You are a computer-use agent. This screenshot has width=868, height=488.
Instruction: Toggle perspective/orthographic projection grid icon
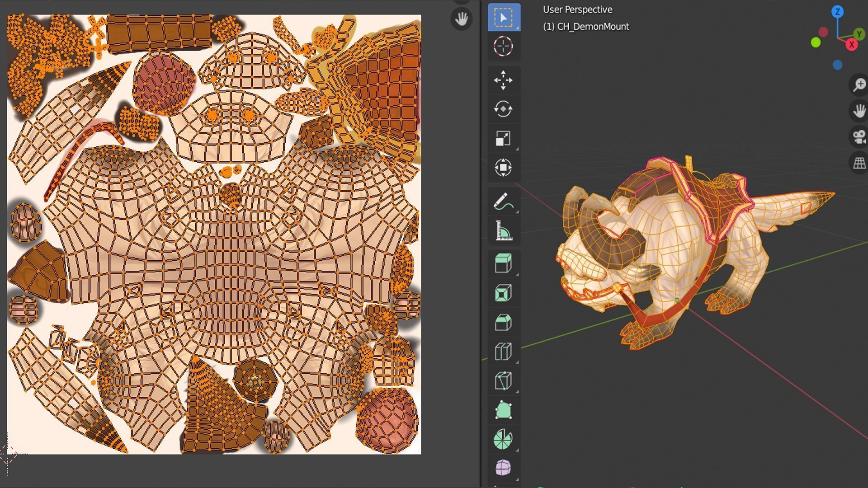pos(859,163)
